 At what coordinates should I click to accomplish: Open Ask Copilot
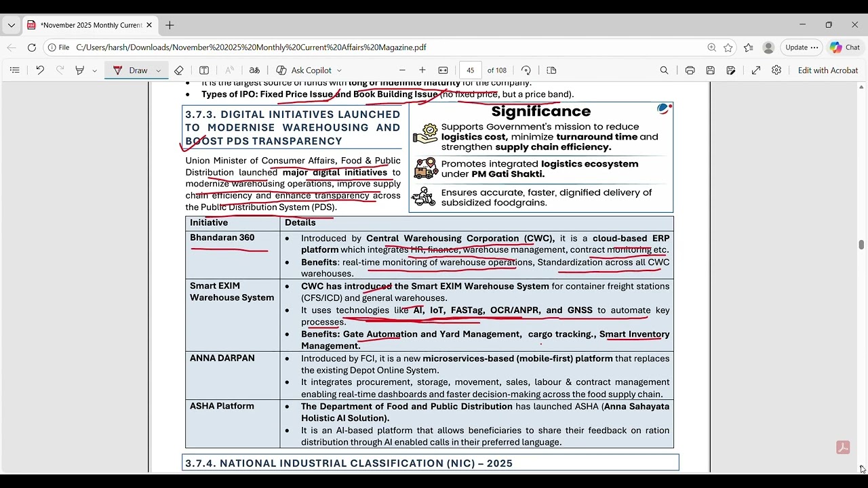(x=304, y=70)
